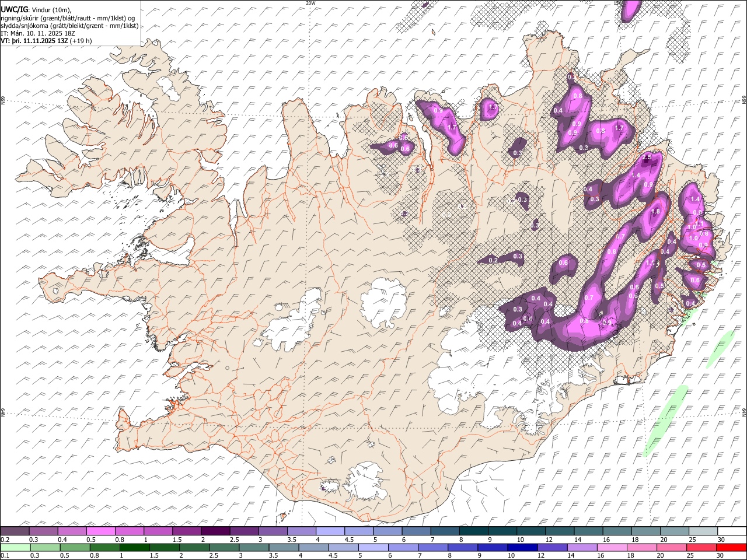Click the 'rigning/skúrir' legend description line
The height and width of the screenshot is (560, 747).
[x=68, y=18]
